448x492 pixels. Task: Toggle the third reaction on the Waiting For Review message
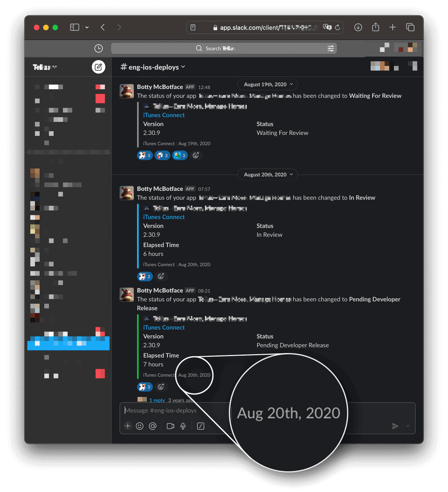tap(180, 155)
